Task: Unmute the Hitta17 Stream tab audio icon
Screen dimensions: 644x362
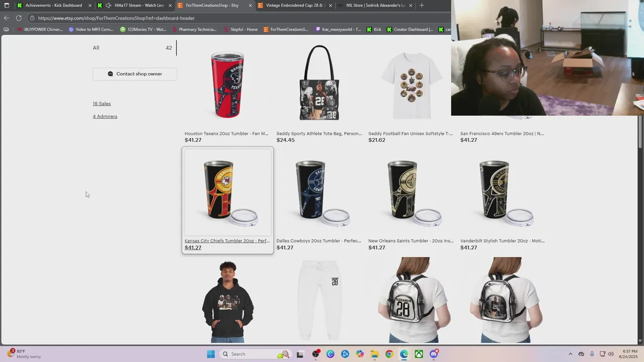Action: coord(108,6)
